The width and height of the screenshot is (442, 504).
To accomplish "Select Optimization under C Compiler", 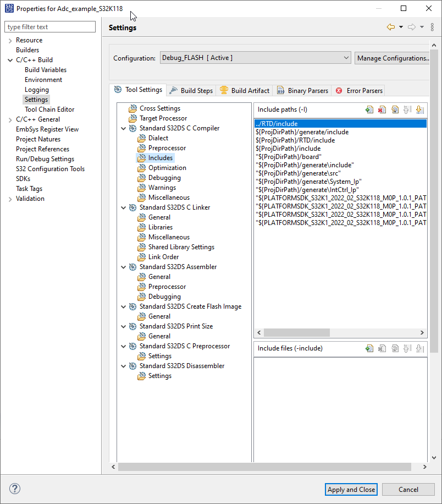I will pos(167,168).
